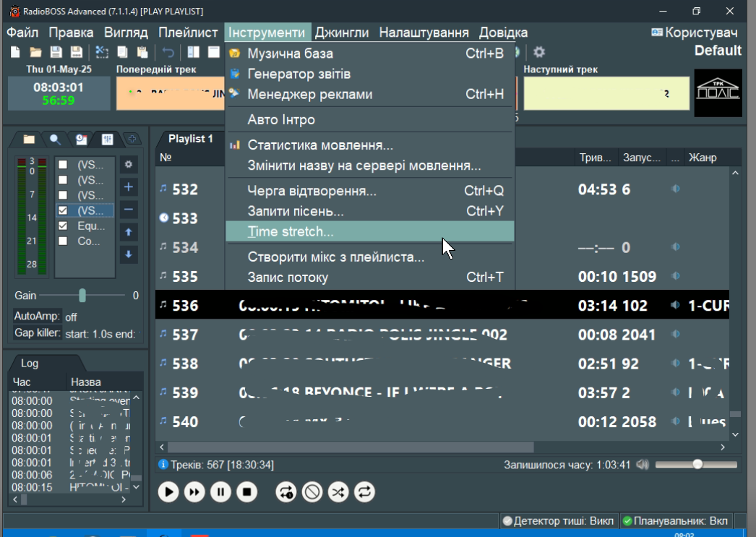Adjust the Gain slider handle
Screen dimensions: 756x537
(82, 295)
